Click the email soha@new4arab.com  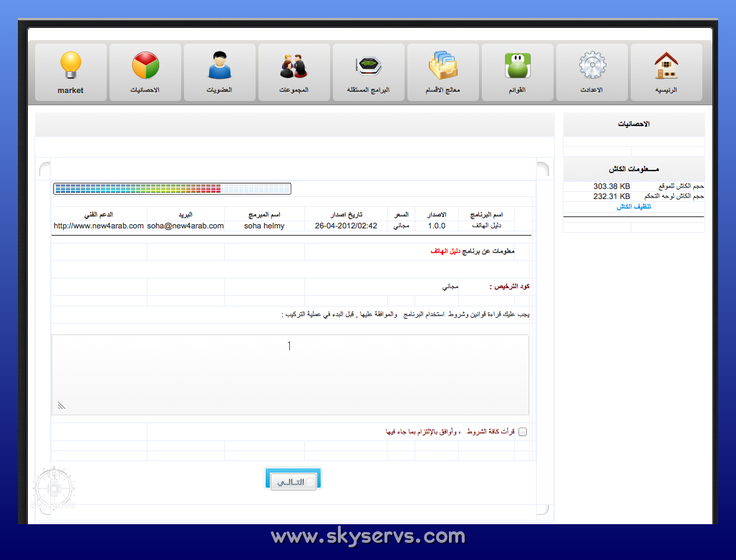pos(185,226)
